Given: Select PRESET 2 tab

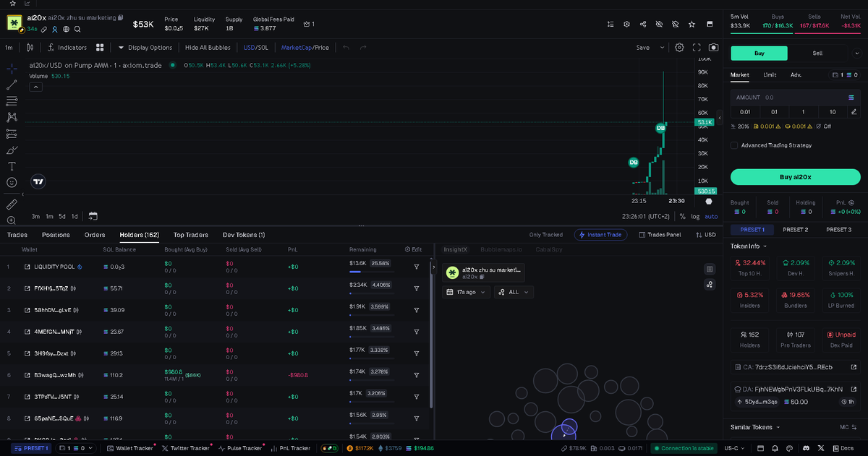Looking at the screenshot, I should coord(795,229).
